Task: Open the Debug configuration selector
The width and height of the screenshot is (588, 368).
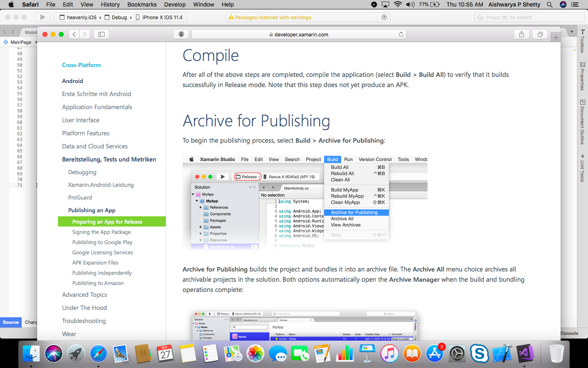Action: [x=116, y=17]
